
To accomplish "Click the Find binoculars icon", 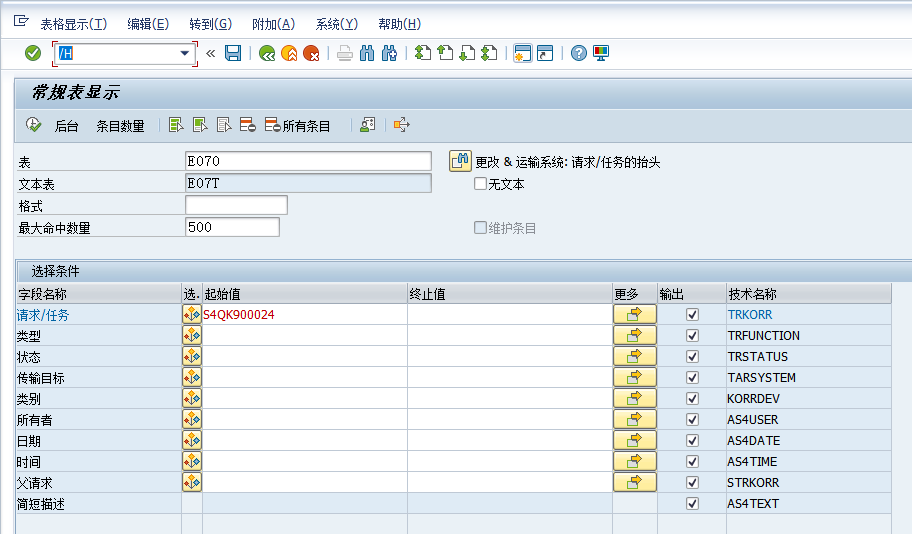I will [367, 54].
